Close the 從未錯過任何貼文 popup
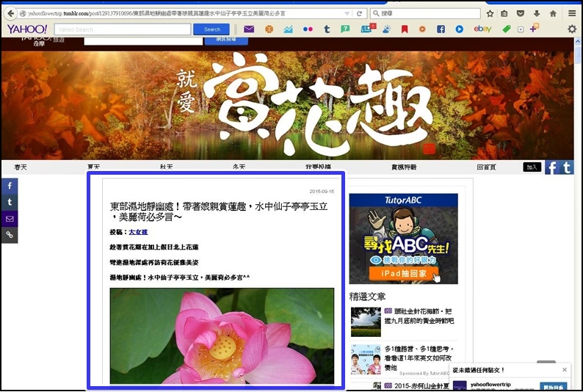The width and height of the screenshot is (583, 392). 565,370
